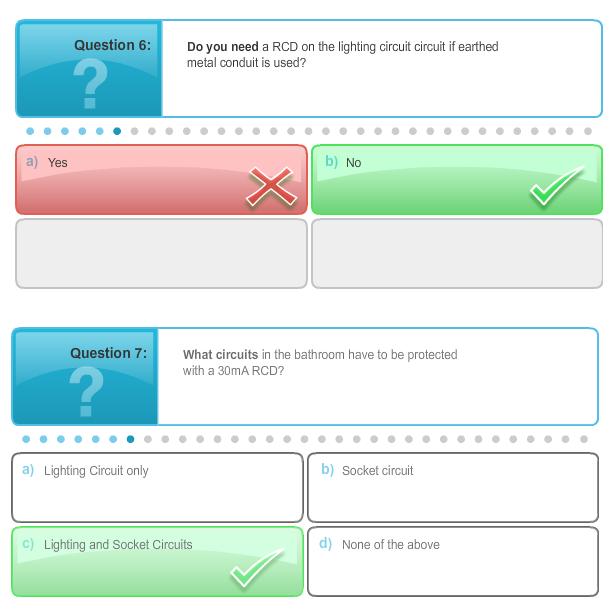The image size is (613, 610).
Task: Go to last dot of Question 7 progress bar
Action: click(x=583, y=439)
